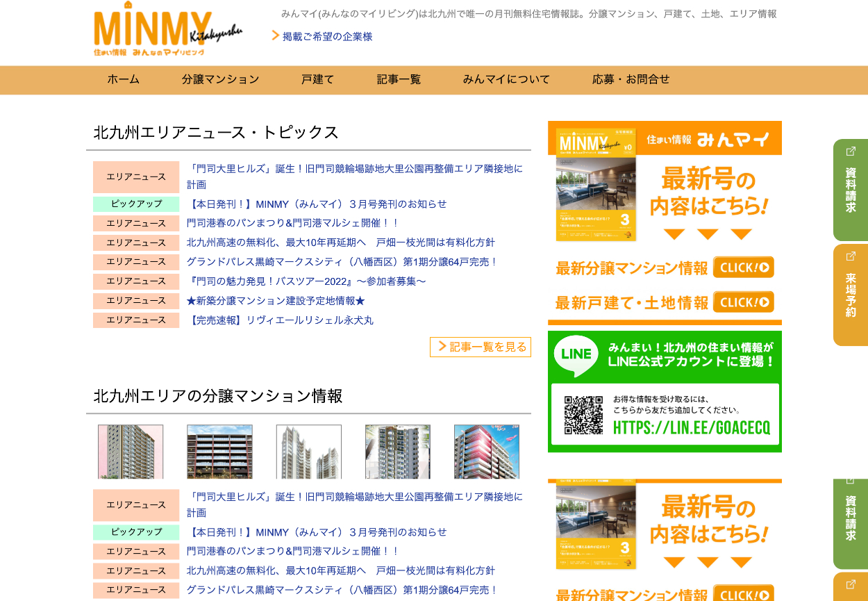Open the HTTPS://LIN.EE/GOACECQ link
This screenshot has height=601, width=868.
[692, 427]
